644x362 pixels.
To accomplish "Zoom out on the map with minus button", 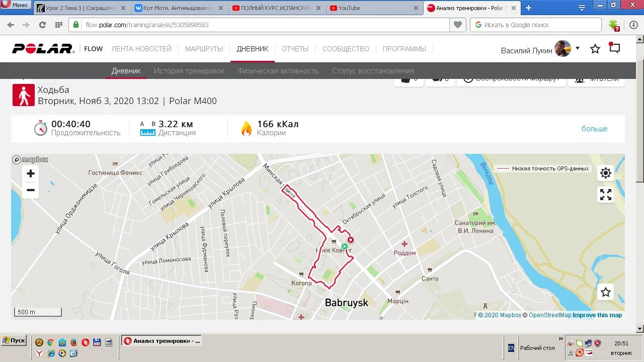I will click(31, 190).
